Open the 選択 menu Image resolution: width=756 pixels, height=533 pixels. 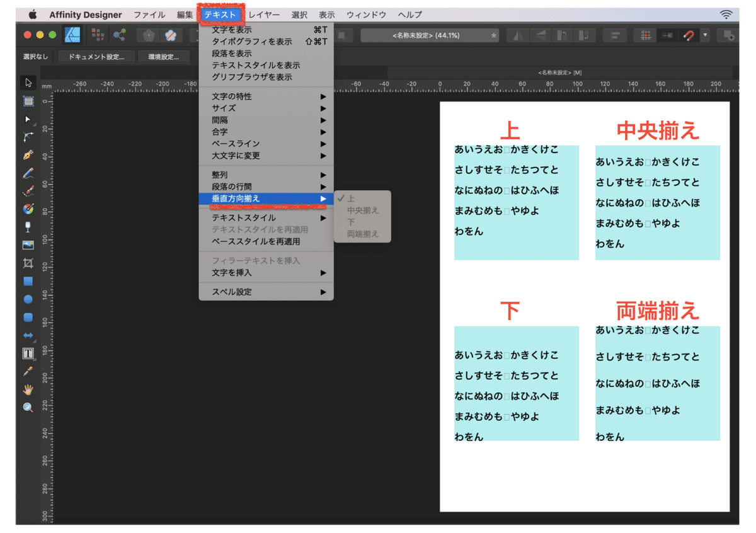coord(299,14)
